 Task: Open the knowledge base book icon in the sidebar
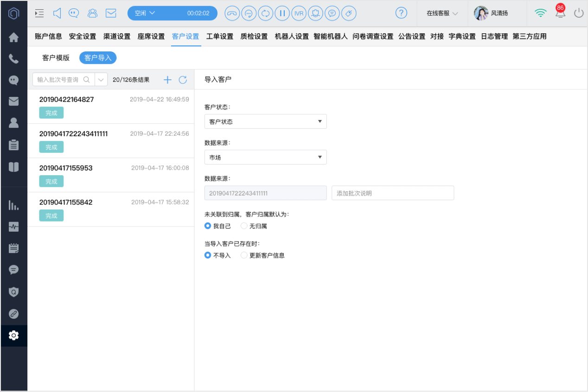pyautogui.click(x=14, y=167)
